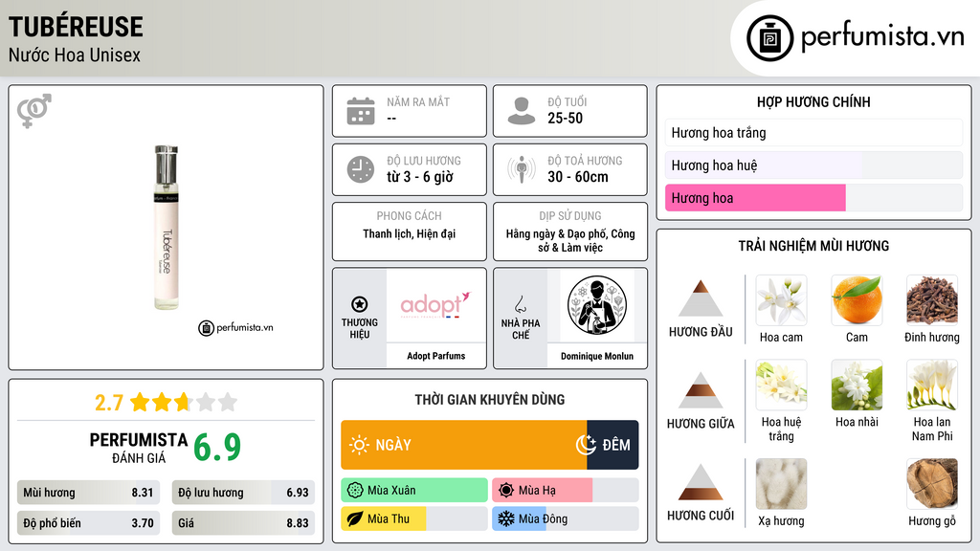This screenshot has width=980, height=551.
Task: Click the age range value 25-50
Action: point(565,119)
